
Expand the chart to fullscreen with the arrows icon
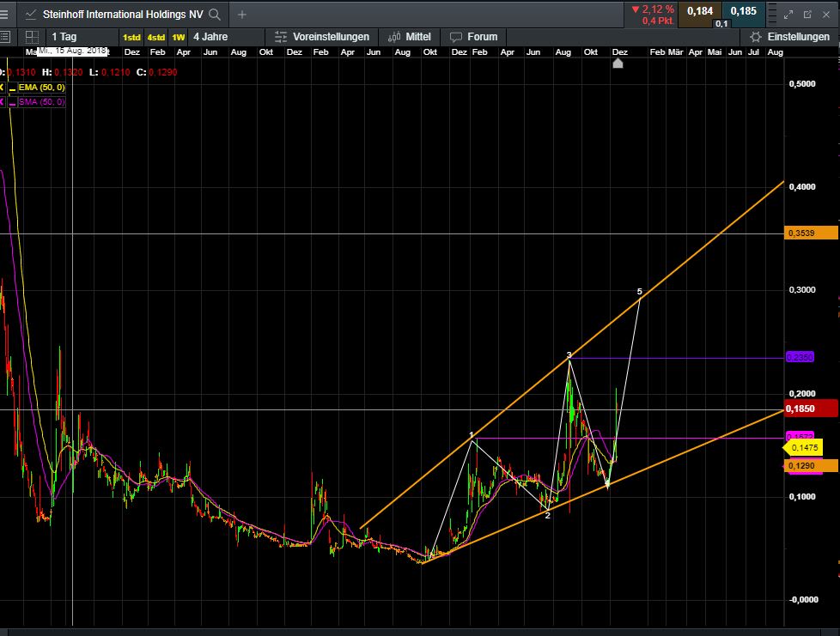(788, 15)
